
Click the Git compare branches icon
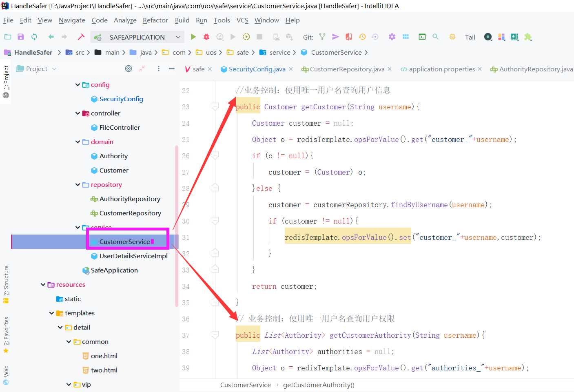tap(349, 37)
